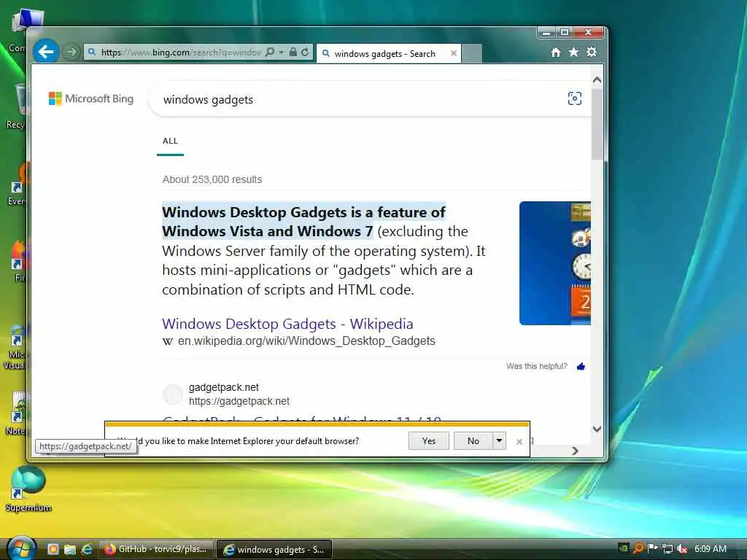The image size is (747, 560).
Task: Click the Microsoft Bing logo
Action: 91,98
